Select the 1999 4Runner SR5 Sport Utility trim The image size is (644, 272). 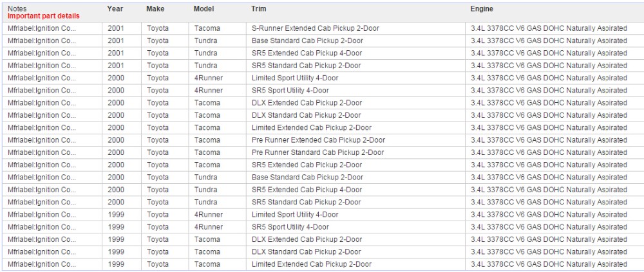tap(290, 227)
